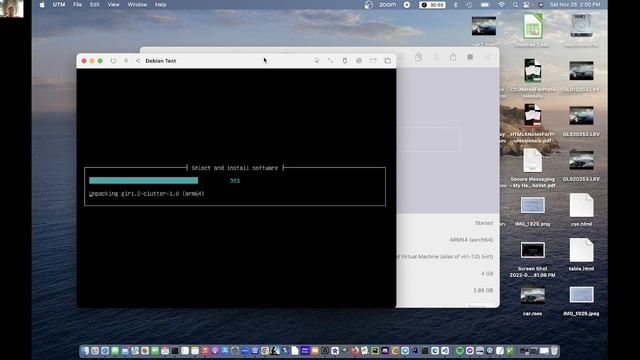The height and width of the screenshot is (360, 640).
Task: Open the File menu
Action: point(77,5)
